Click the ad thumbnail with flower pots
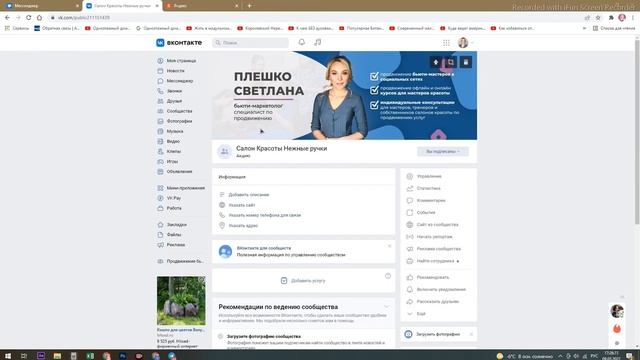This screenshot has height=360, width=640. point(181,301)
